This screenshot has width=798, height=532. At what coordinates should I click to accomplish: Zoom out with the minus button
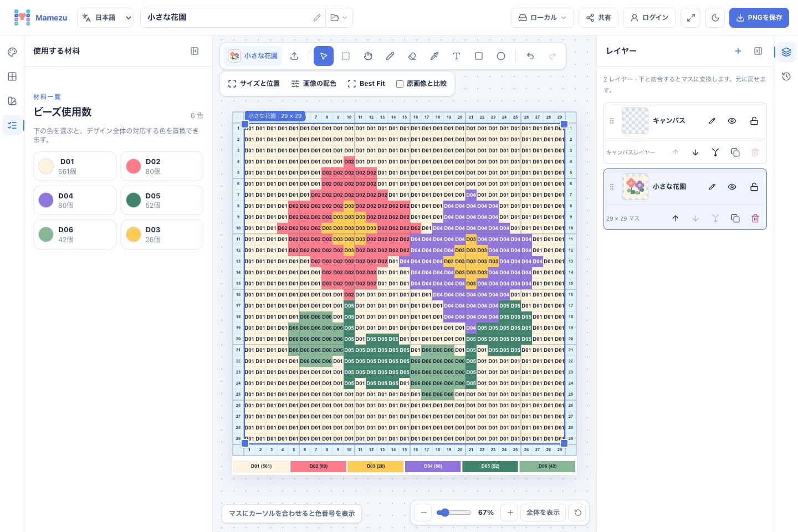pos(424,513)
